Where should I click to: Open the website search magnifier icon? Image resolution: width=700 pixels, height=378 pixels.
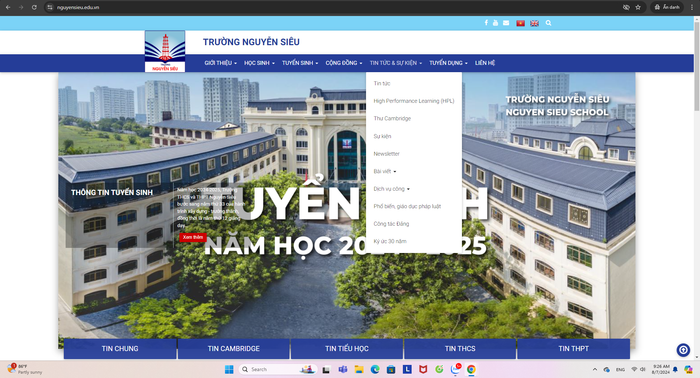pyautogui.click(x=549, y=23)
